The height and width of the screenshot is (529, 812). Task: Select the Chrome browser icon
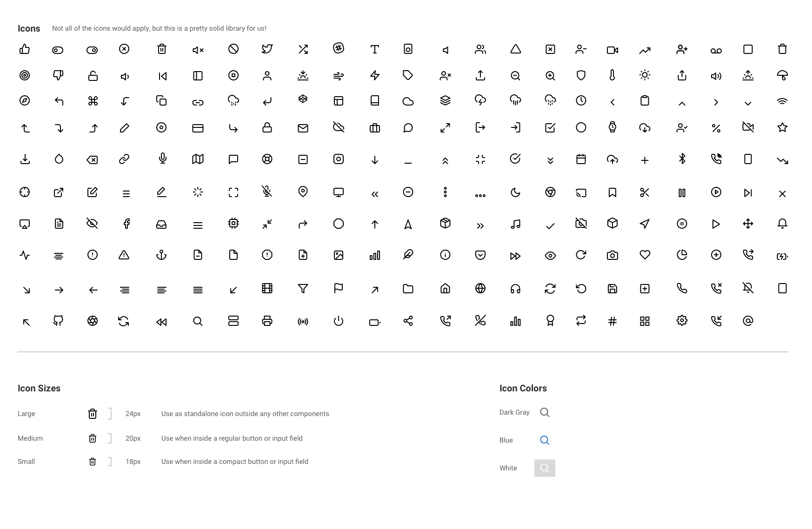(x=550, y=192)
